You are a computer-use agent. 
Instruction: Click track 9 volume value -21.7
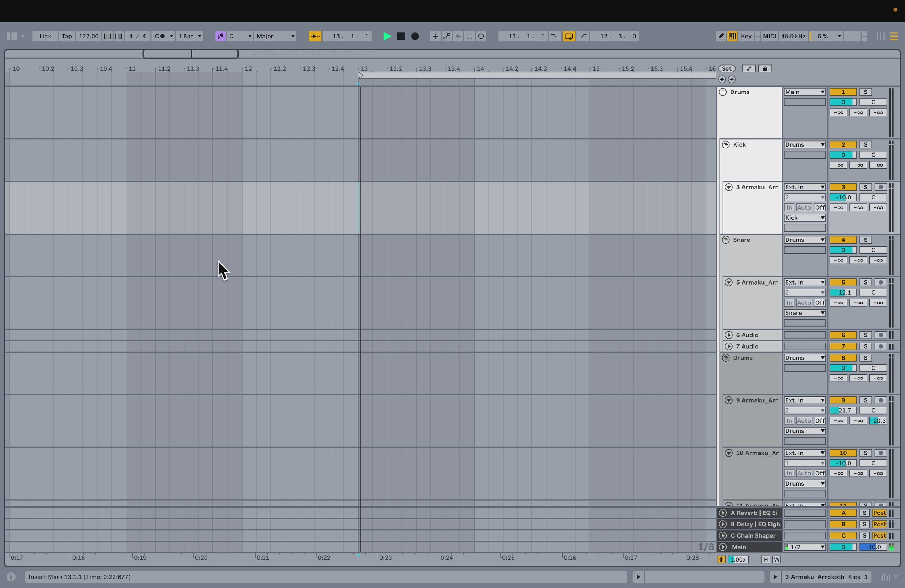tap(843, 410)
